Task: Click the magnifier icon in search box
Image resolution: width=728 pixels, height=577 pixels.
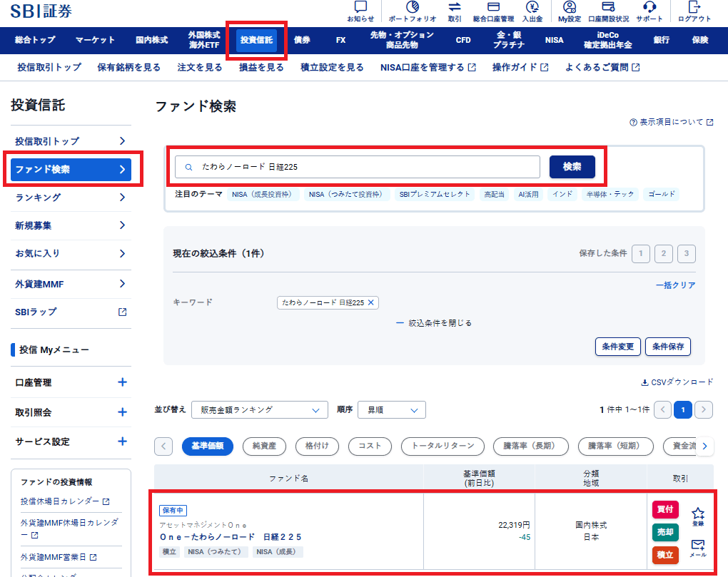Action: [x=188, y=167]
